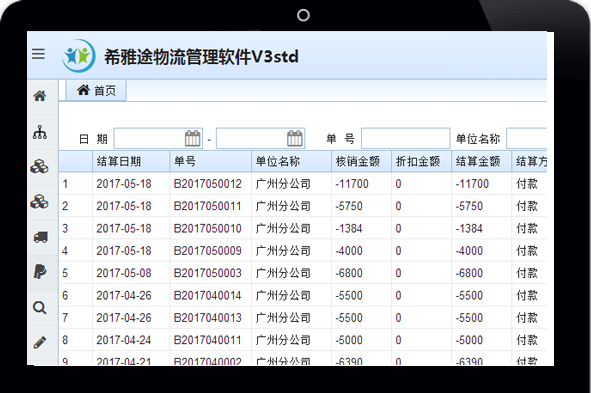591x393 pixels.
Task: Sort by 折扣金额 column header
Action: click(x=421, y=162)
